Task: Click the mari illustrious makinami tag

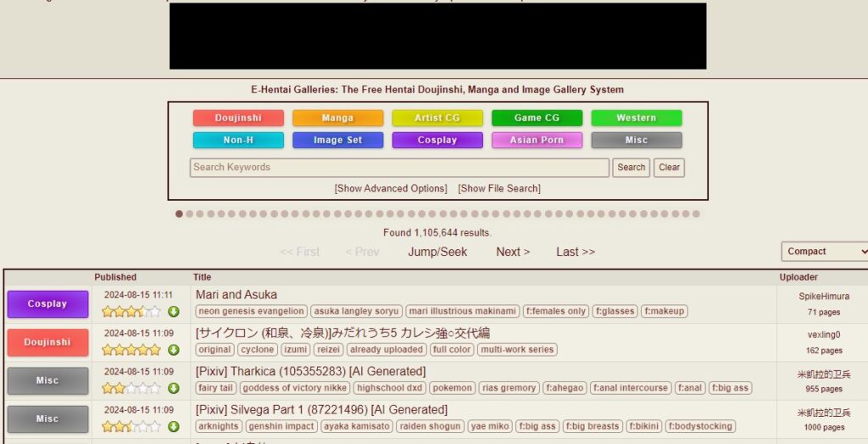Action: [462, 311]
